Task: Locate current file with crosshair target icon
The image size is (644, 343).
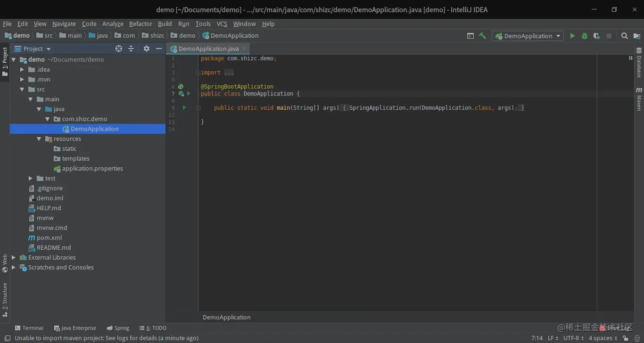Action: (x=119, y=49)
